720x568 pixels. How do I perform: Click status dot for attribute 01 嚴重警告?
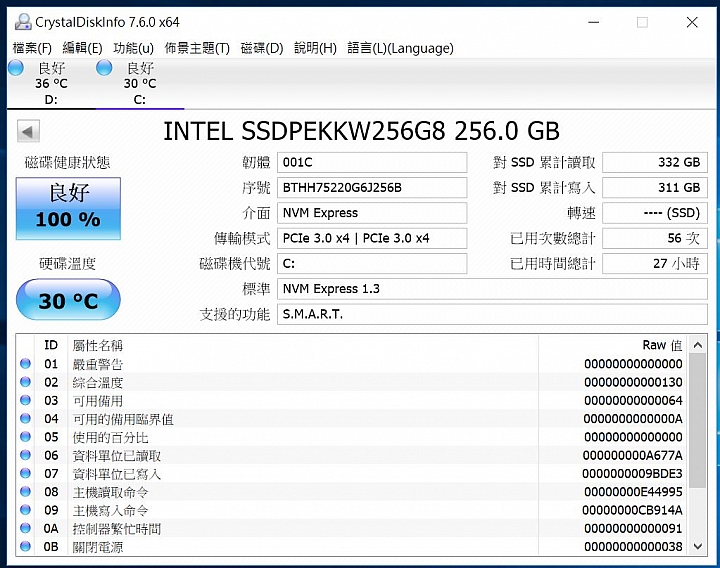(x=25, y=364)
